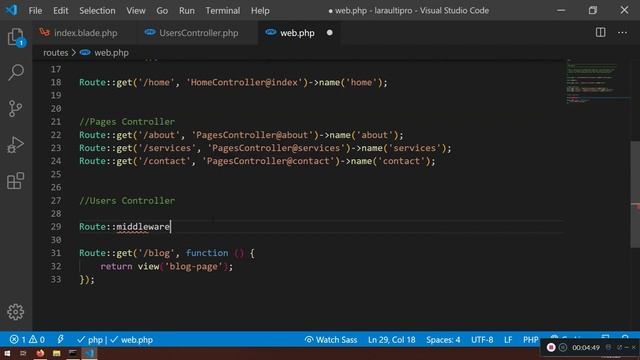640x360 pixels.
Task: Change end of line sequence LF
Action: [508, 340]
